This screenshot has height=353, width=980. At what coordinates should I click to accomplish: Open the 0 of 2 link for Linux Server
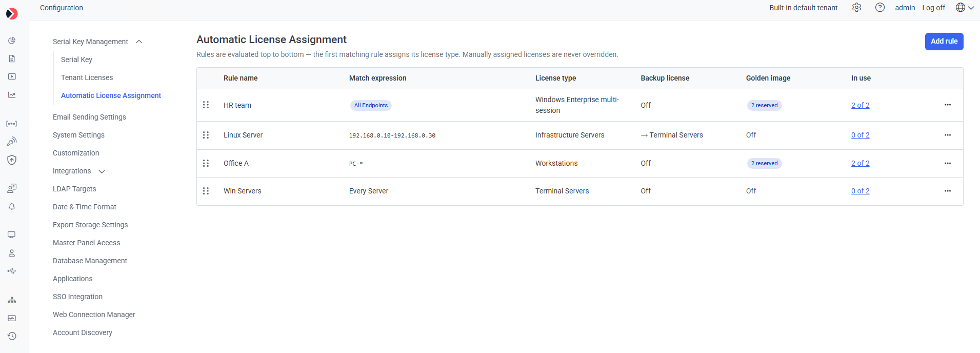tap(860, 135)
